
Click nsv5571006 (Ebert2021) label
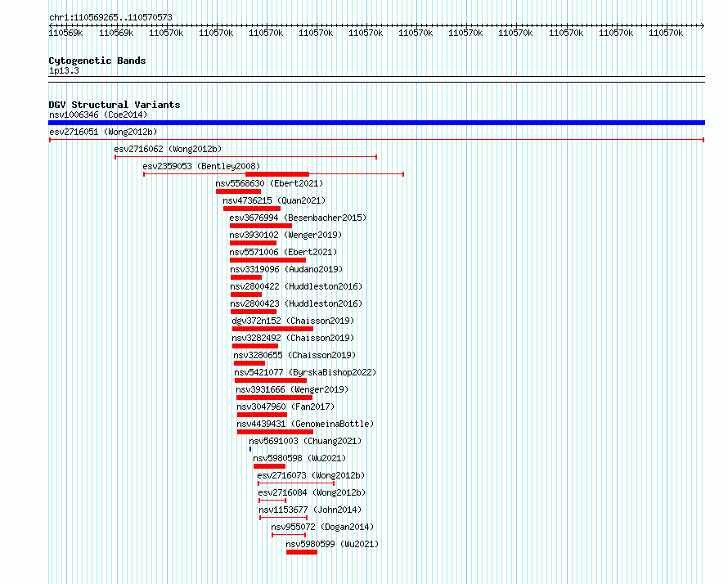pyautogui.click(x=283, y=252)
